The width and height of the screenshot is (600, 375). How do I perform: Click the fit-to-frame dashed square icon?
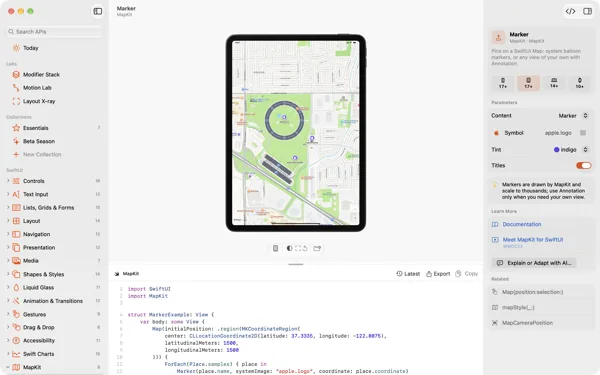tap(298, 248)
